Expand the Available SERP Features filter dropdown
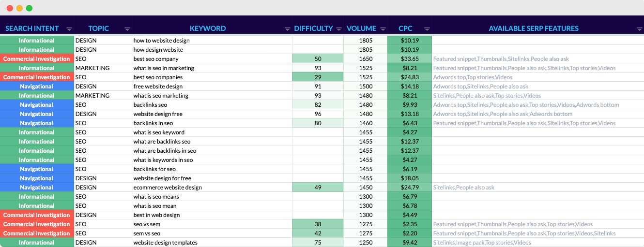 [639, 29]
